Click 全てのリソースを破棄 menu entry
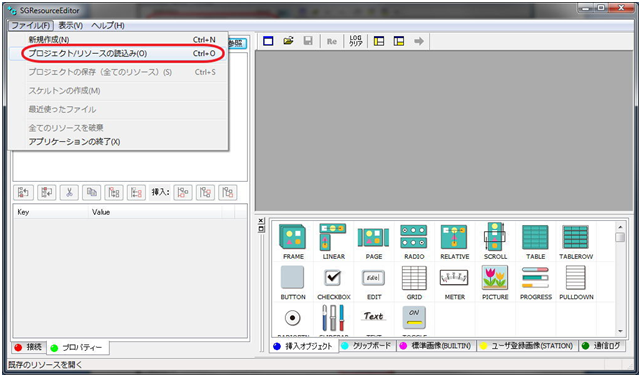This screenshot has width=641, height=377. pos(119,128)
